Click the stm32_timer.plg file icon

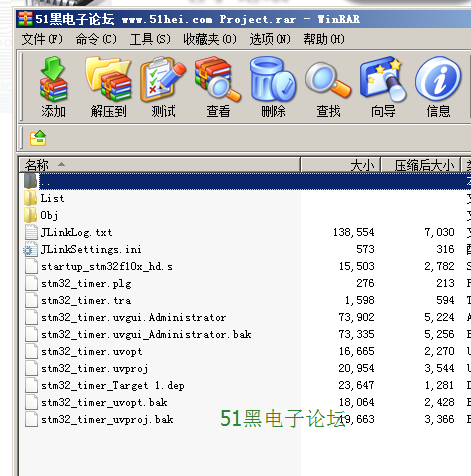[31, 283]
